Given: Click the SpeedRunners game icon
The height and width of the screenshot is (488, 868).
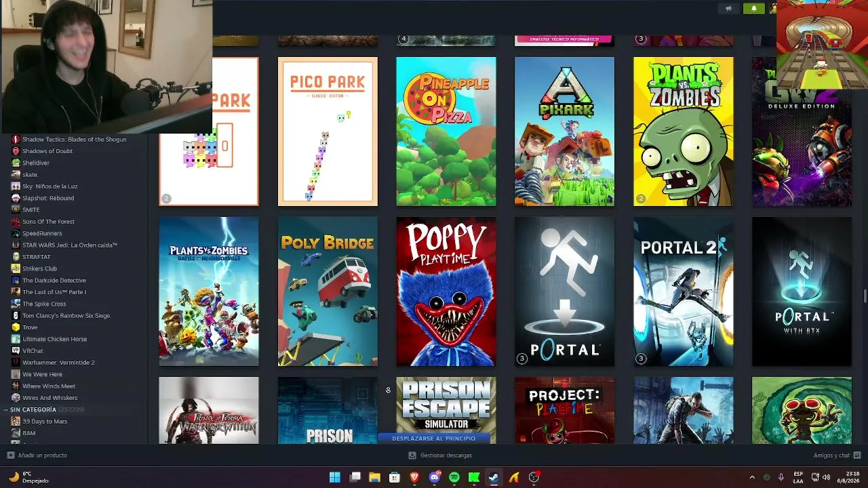Looking at the screenshot, I should [16, 233].
